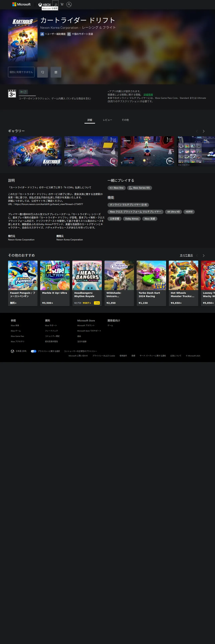
Task: Change language via 日本語 (日本) link
Action: [21, 351]
